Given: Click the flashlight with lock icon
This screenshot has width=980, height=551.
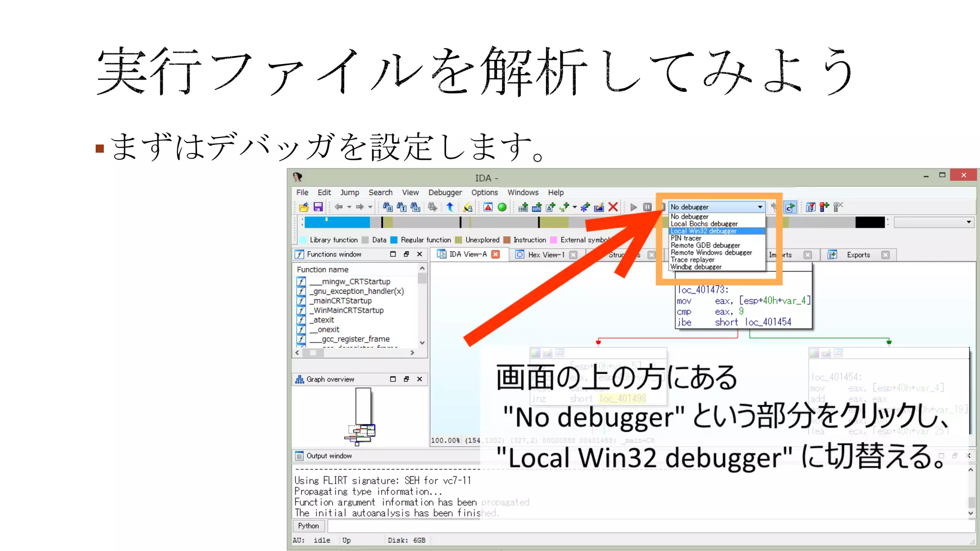Looking at the screenshot, I should pos(468,207).
